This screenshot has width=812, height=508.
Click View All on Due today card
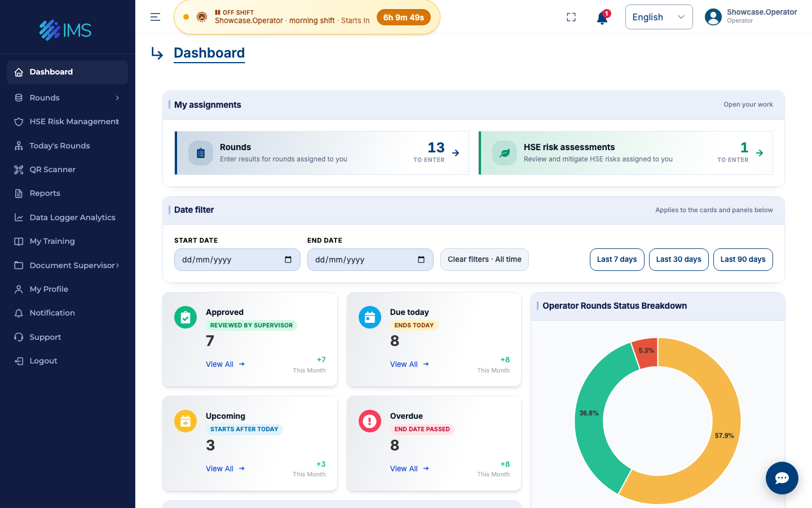410,365
